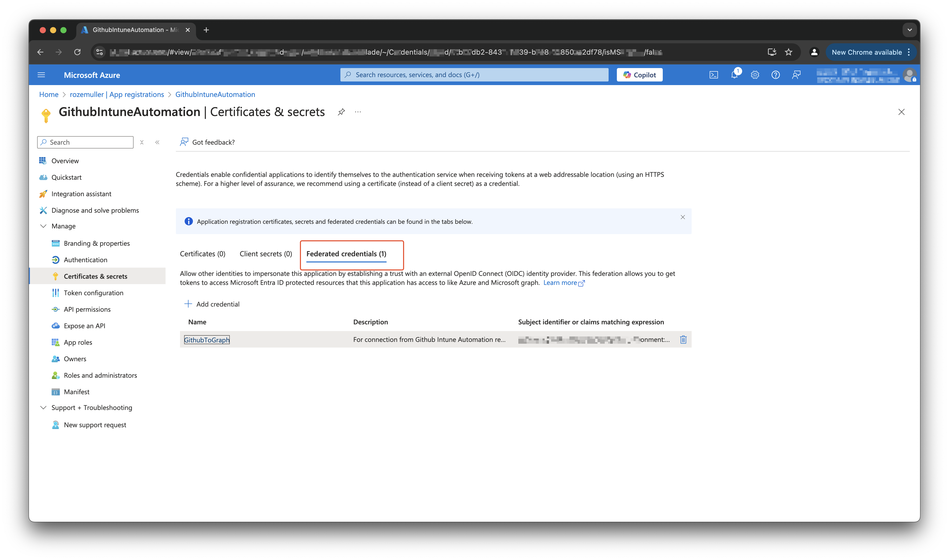Open App roles
The height and width of the screenshot is (560, 949).
coord(78,342)
